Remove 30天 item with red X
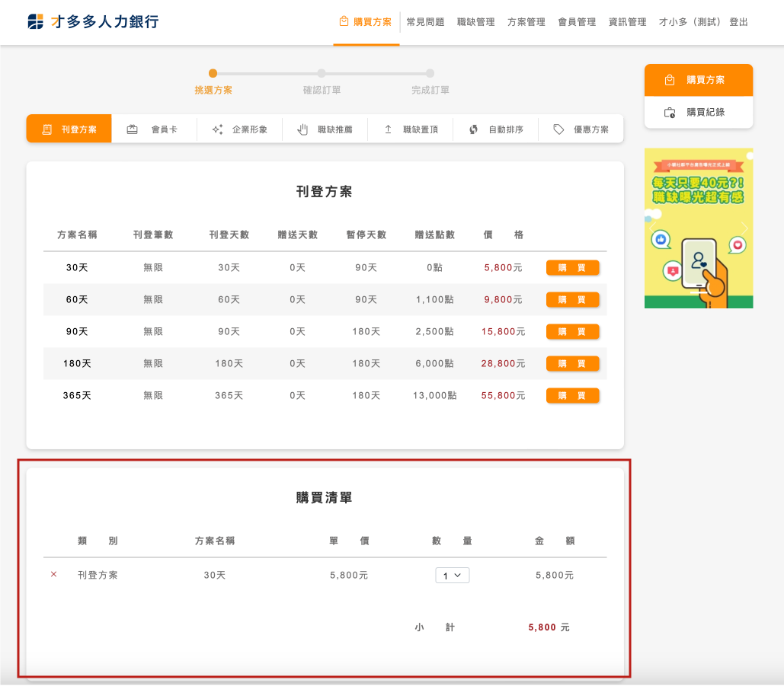 pyautogui.click(x=53, y=575)
